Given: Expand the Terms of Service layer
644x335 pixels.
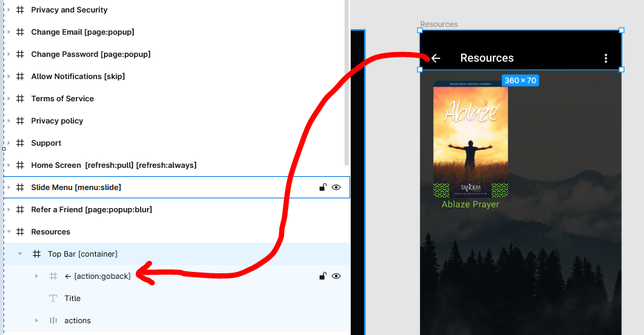Looking at the screenshot, I should point(8,98).
